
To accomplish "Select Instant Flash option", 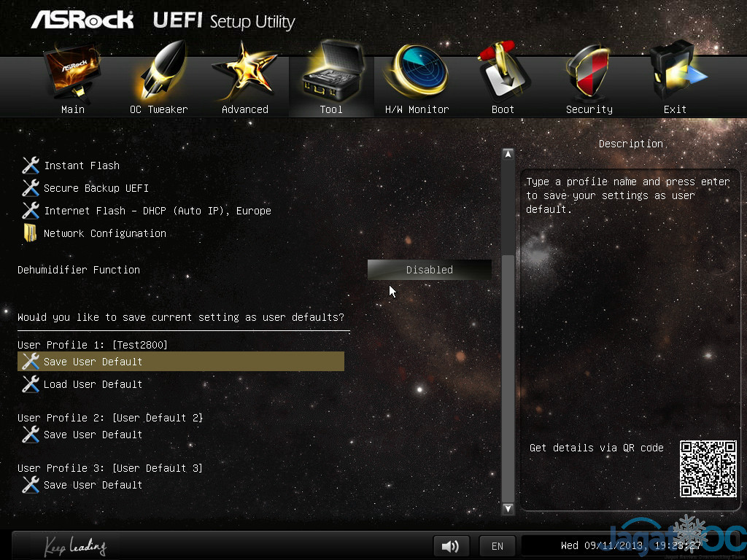I will point(81,166).
